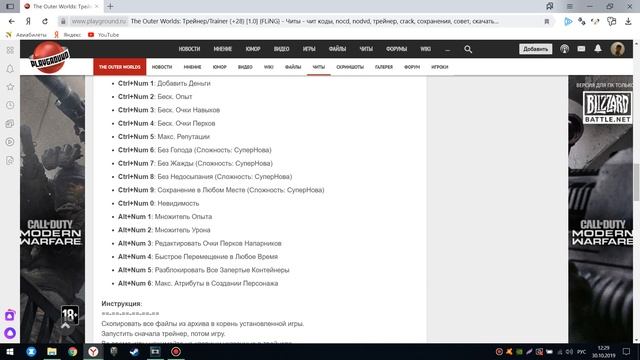Open the Alice assistant purple icon
The width and height of the screenshot is (640, 360).
10,333
